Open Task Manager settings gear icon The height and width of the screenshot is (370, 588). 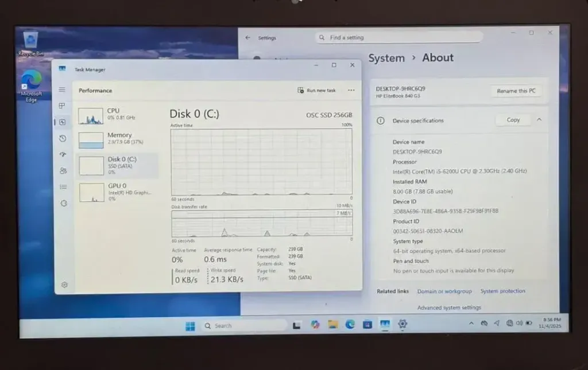click(64, 285)
